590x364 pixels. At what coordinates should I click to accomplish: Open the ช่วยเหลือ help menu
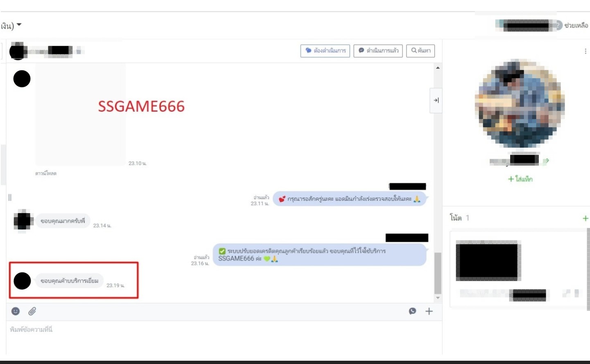[576, 25]
